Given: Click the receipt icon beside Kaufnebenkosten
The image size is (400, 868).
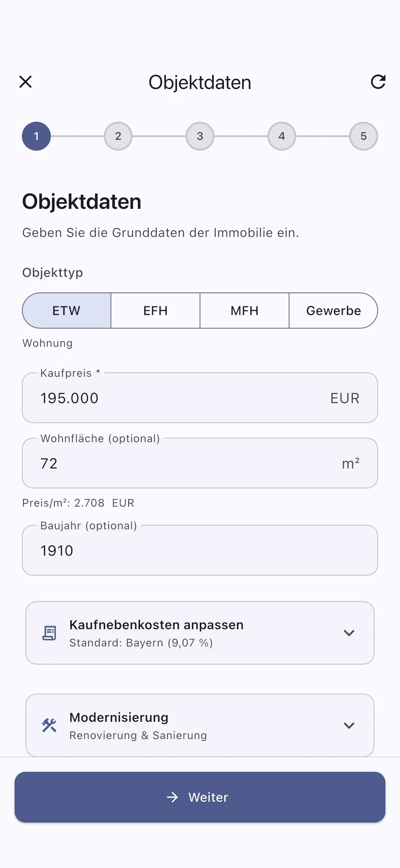Looking at the screenshot, I should (49, 633).
